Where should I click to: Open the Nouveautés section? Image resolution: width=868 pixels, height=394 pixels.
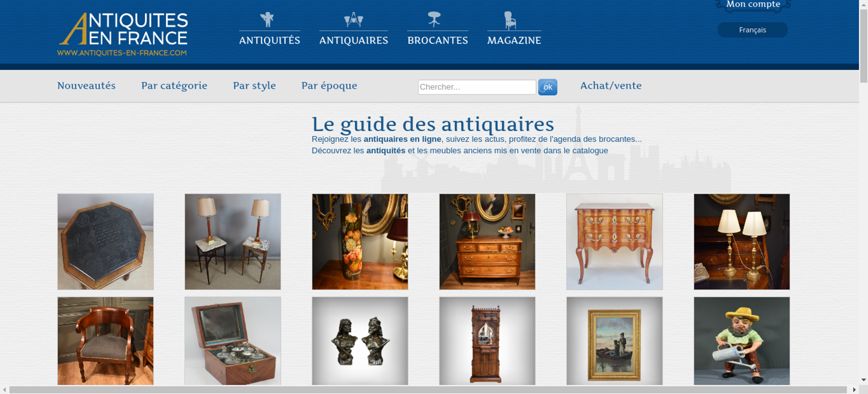point(86,85)
